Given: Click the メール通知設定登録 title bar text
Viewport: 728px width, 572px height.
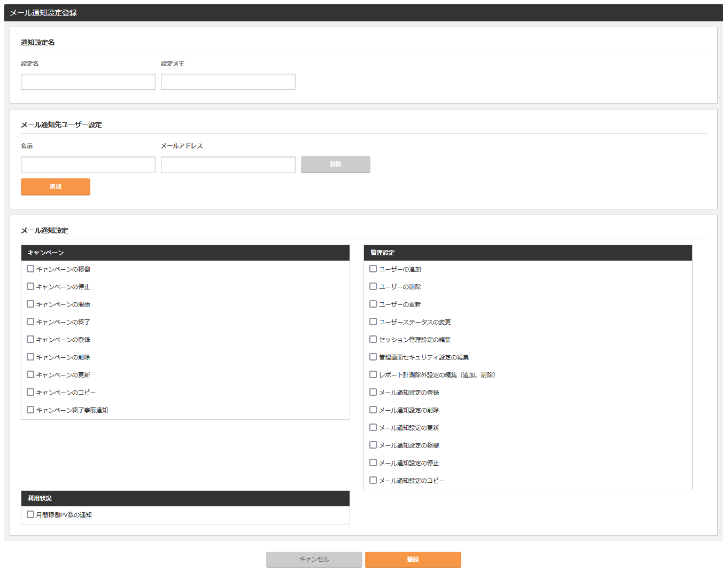Looking at the screenshot, I should pos(44,13).
